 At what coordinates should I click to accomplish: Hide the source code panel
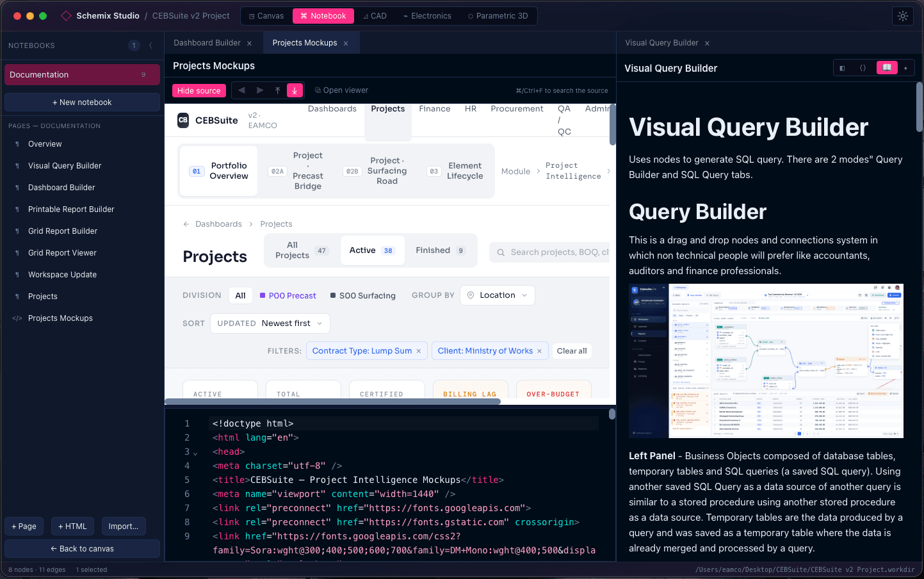click(199, 91)
